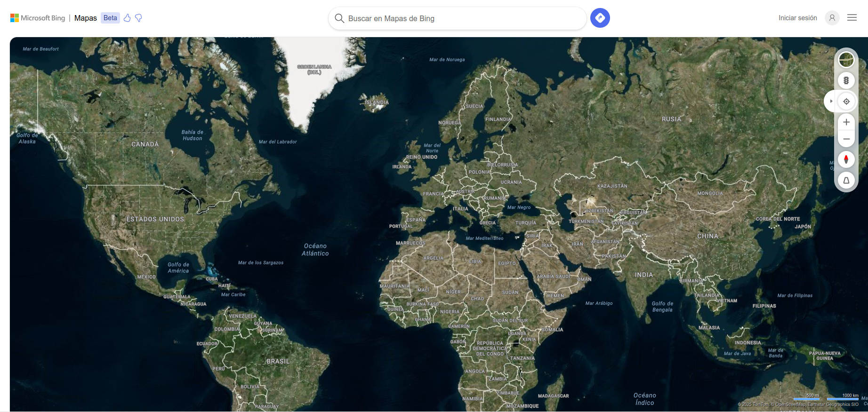
Task: Expand the arrow beside locate me
Action: (x=831, y=101)
